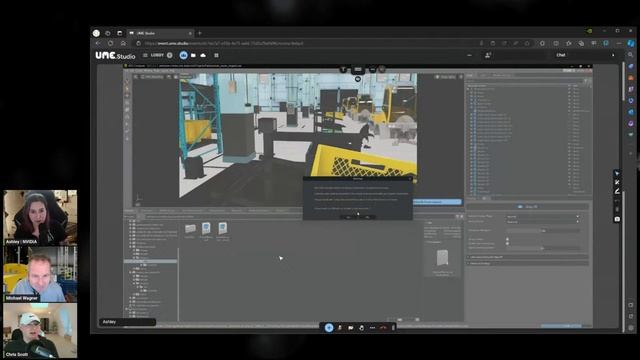
Task: Open the second dropdown in properties panel
Action: pos(542,222)
